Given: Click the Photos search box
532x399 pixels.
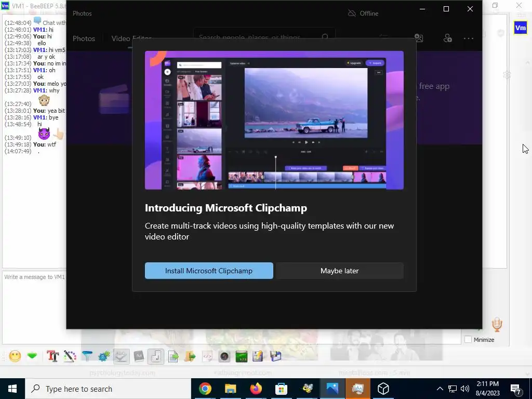Looking at the screenshot, I should (264, 37).
